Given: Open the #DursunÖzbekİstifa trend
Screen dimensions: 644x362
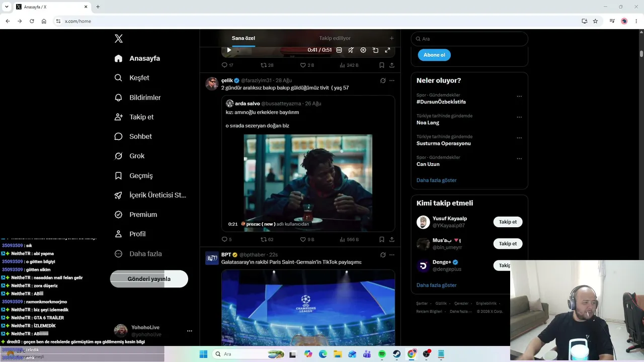Looking at the screenshot, I should pyautogui.click(x=441, y=102).
